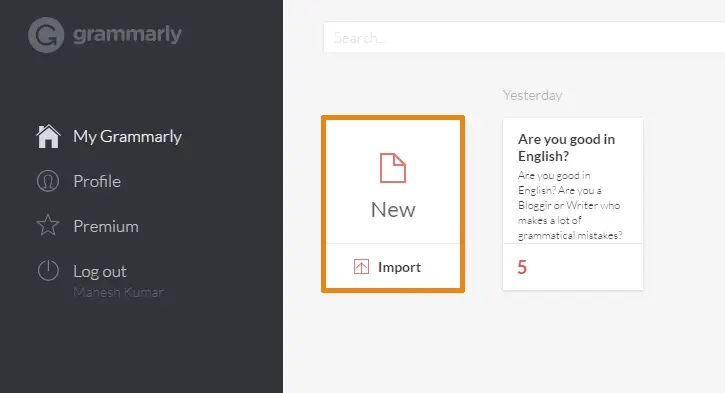Click the Premium star icon
The width and height of the screenshot is (725, 393).
click(48, 225)
